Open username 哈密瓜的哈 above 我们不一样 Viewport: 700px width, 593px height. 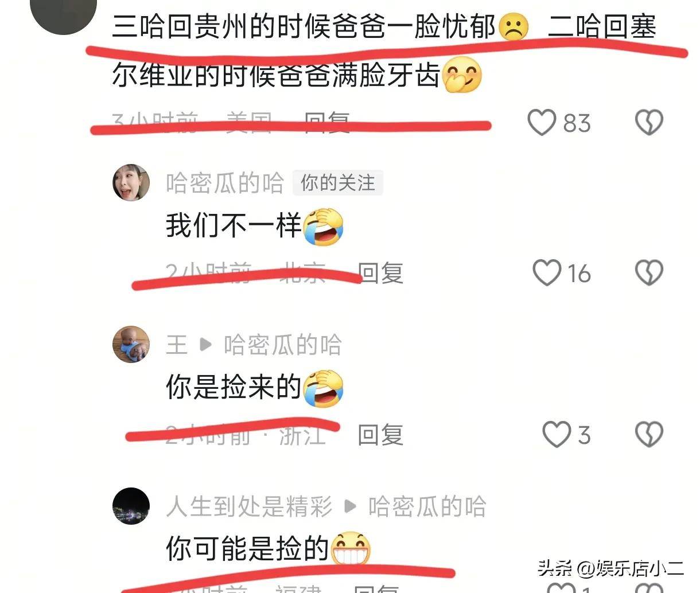coord(224,183)
